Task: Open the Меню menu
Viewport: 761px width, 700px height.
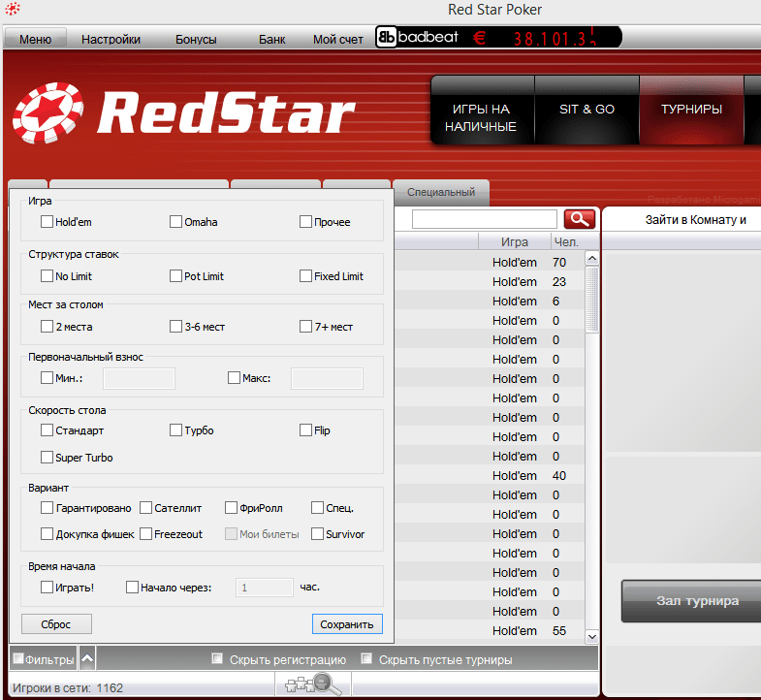Action: pyautogui.click(x=36, y=39)
